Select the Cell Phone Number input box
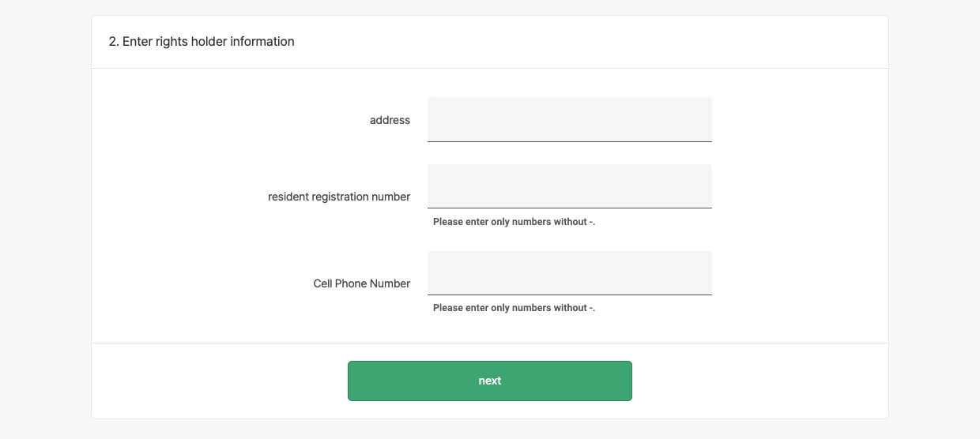 coord(569,273)
